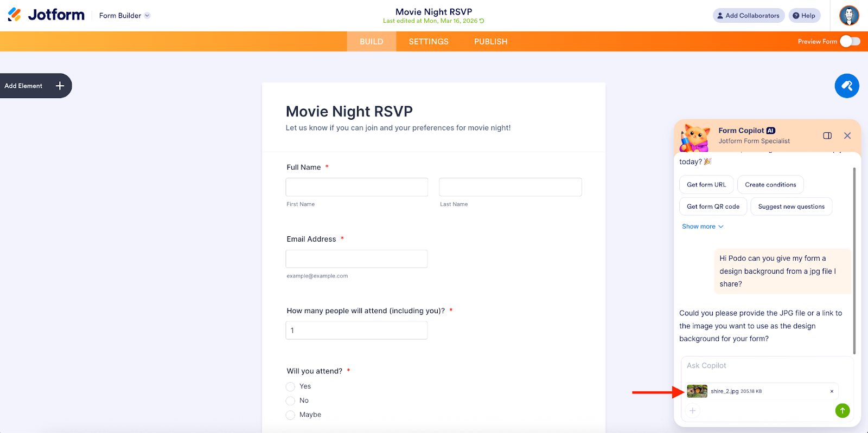Screen dimensions: 868x433
Task: Select the No radio option
Action: [291, 400]
